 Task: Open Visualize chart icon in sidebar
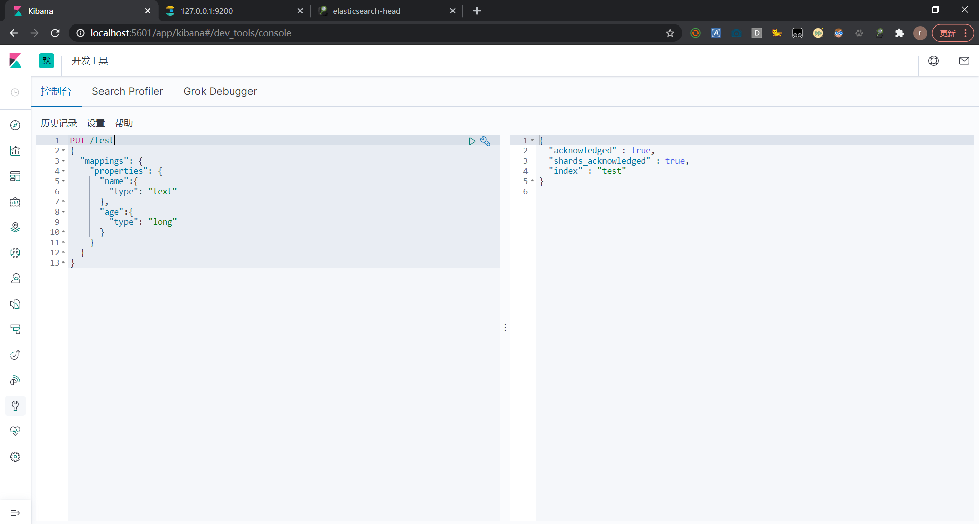[15, 151]
